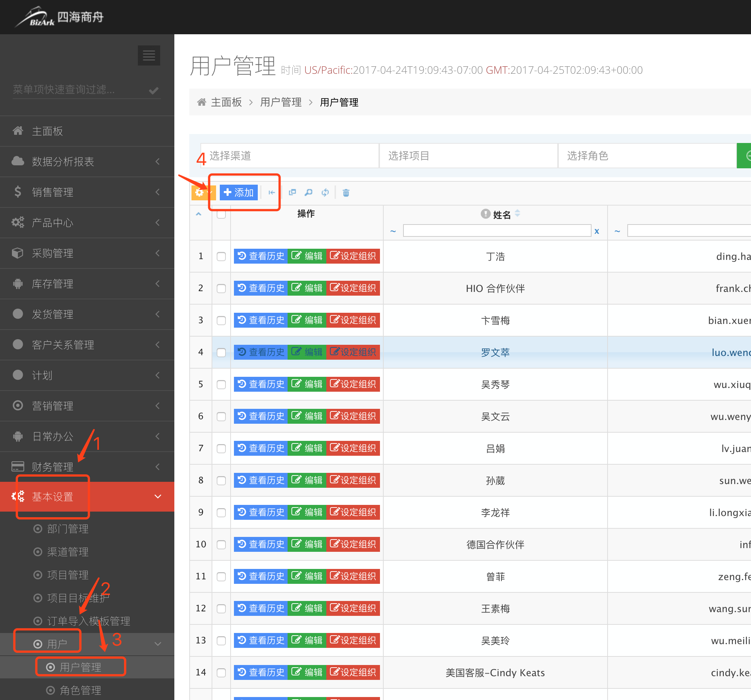Click 编辑 for HIO 合作伙伴
The width and height of the screenshot is (751, 700).
(x=307, y=288)
